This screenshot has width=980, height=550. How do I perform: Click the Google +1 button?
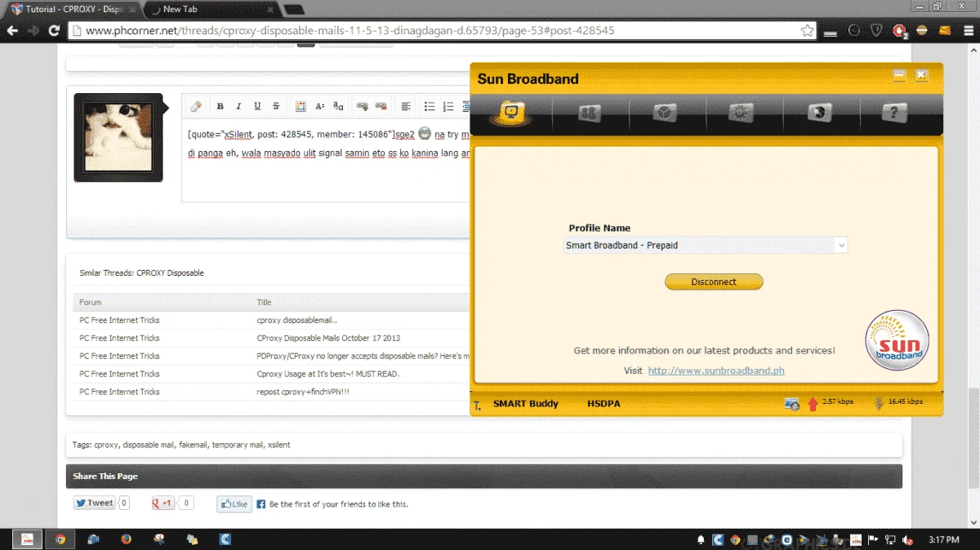coord(163,503)
